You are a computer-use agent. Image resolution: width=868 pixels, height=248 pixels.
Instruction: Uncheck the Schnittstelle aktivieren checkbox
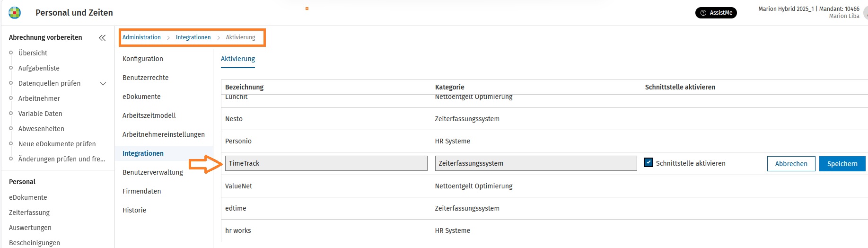(649, 162)
